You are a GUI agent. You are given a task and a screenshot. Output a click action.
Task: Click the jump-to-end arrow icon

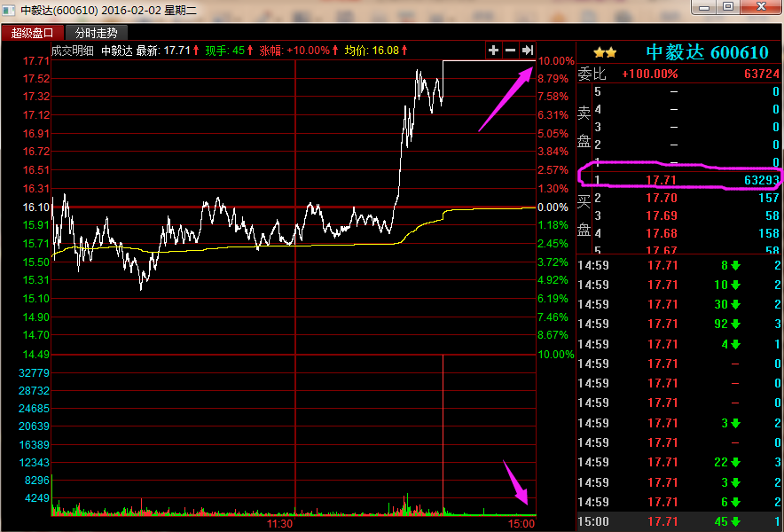click(x=528, y=51)
